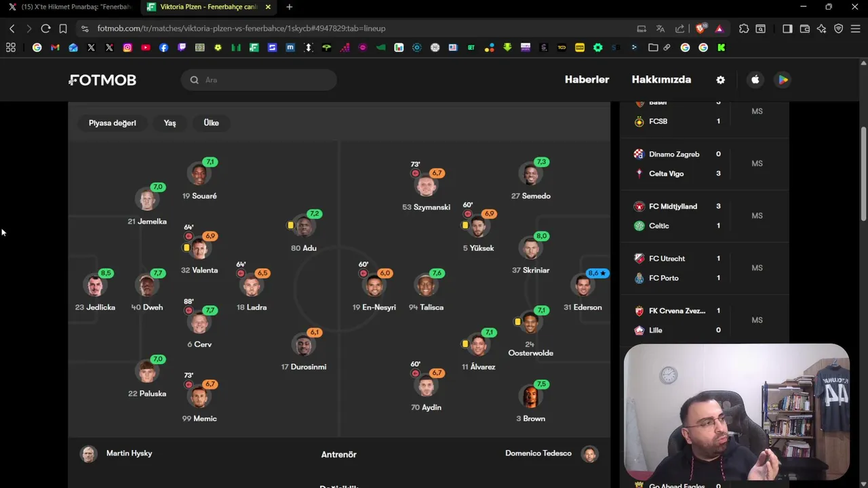The height and width of the screenshot is (488, 868).
Task: Open player 17 Durosinmi
Action: point(304,350)
